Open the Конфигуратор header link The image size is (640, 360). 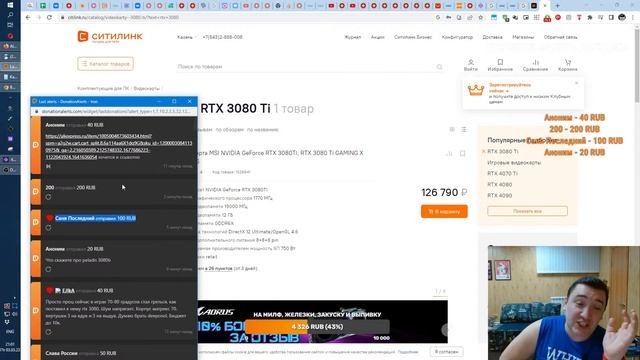(x=457, y=37)
